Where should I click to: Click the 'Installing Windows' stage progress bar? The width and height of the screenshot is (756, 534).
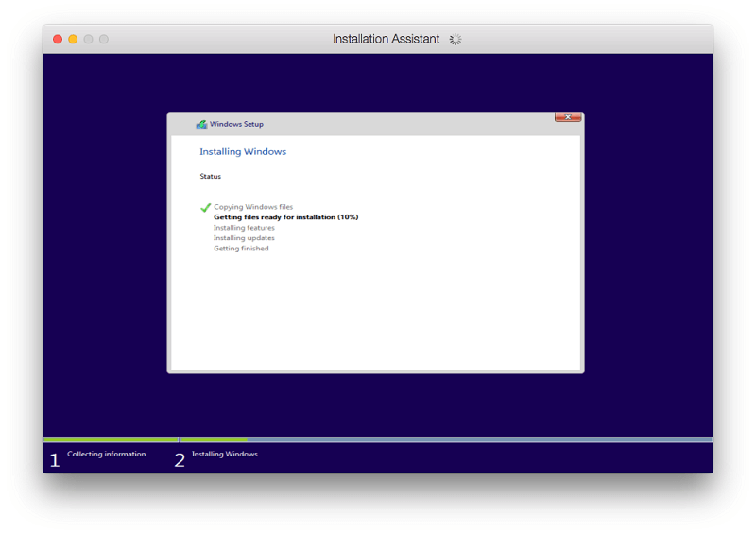[x=446, y=439]
